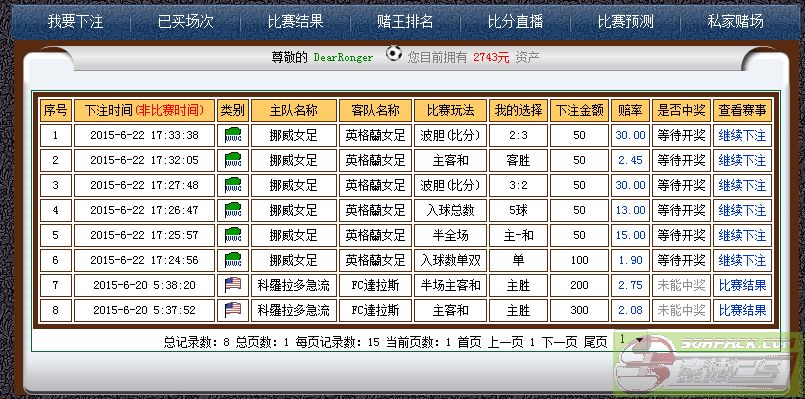The width and height of the screenshot is (805, 399).
Task: Click the WWC category icon in row 4
Action: point(233,211)
